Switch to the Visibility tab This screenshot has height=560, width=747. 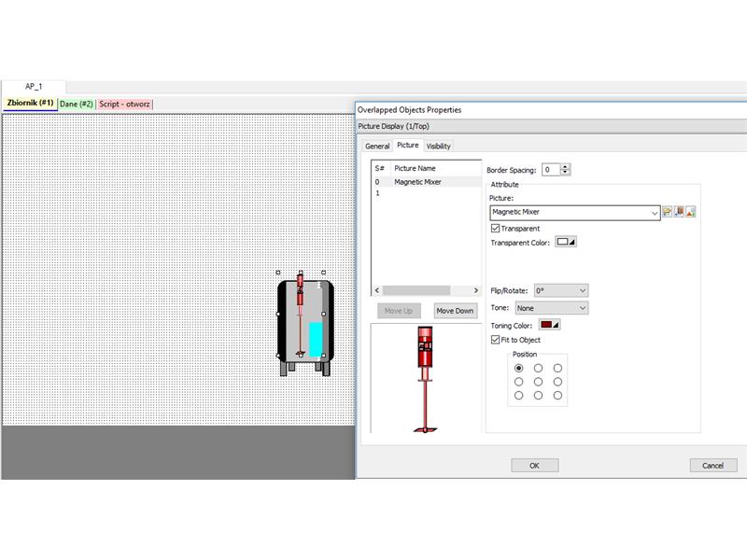[x=438, y=147]
